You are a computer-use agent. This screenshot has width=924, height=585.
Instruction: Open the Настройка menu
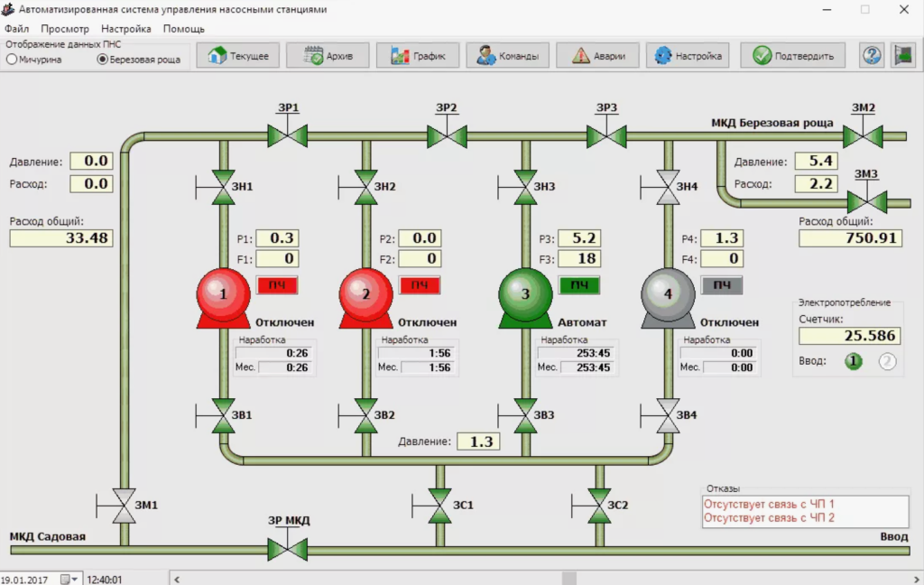point(126,29)
